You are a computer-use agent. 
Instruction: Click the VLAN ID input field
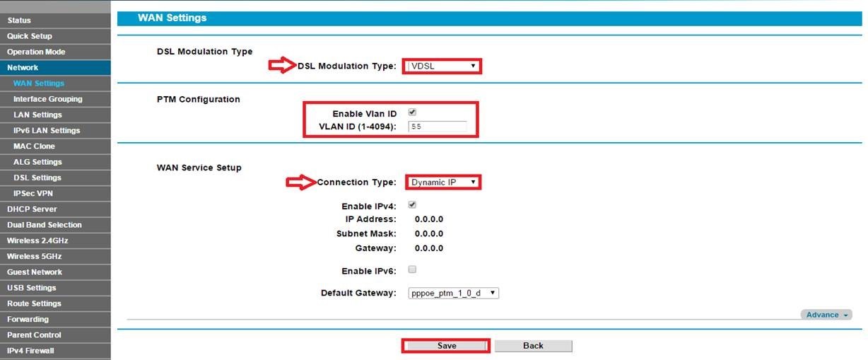click(438, 127)
